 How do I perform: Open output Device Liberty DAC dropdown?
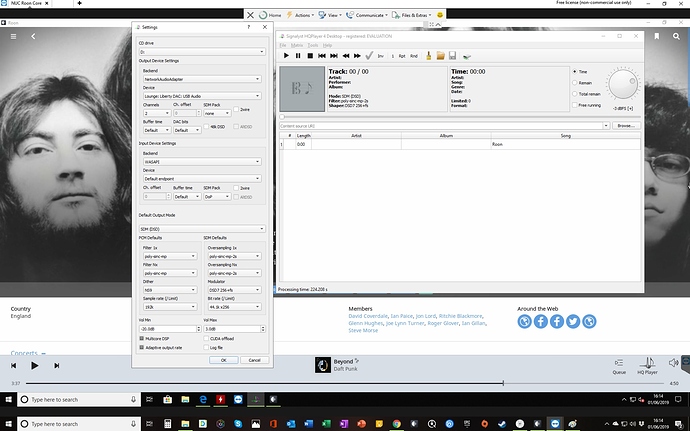pyautogui.click(x=202, y=96)
